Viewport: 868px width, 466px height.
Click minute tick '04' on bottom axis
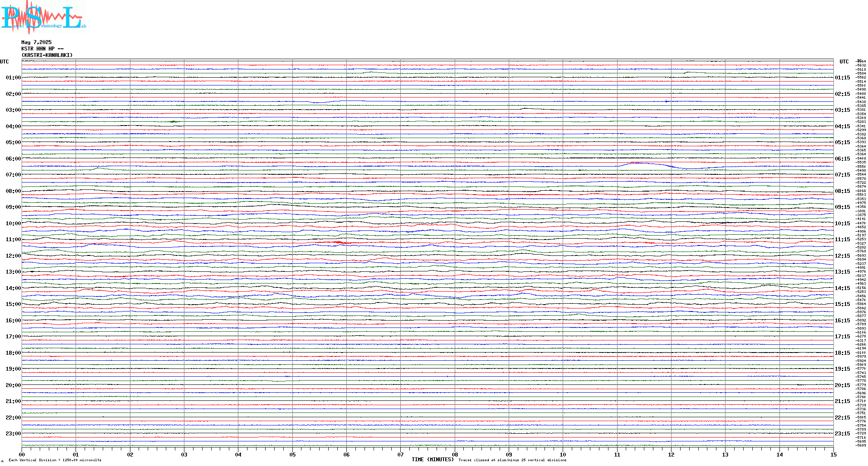click(x=238, y=454)
